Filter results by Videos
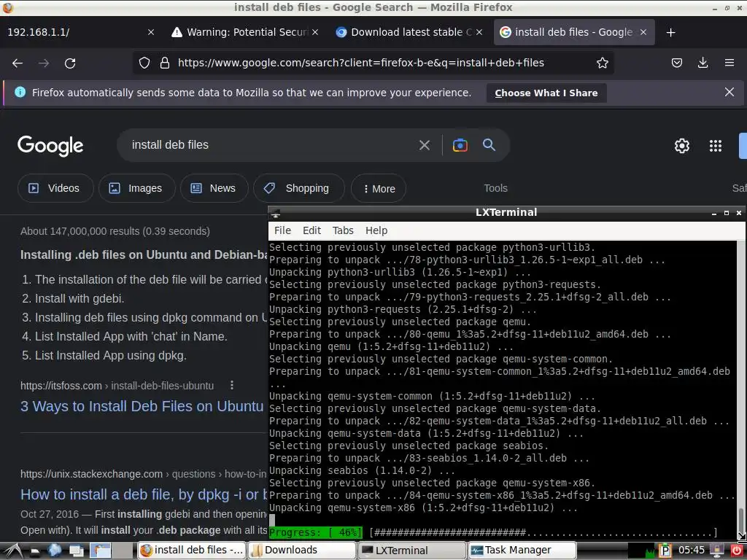Screen dimensions: 747x560 point(55,189)
